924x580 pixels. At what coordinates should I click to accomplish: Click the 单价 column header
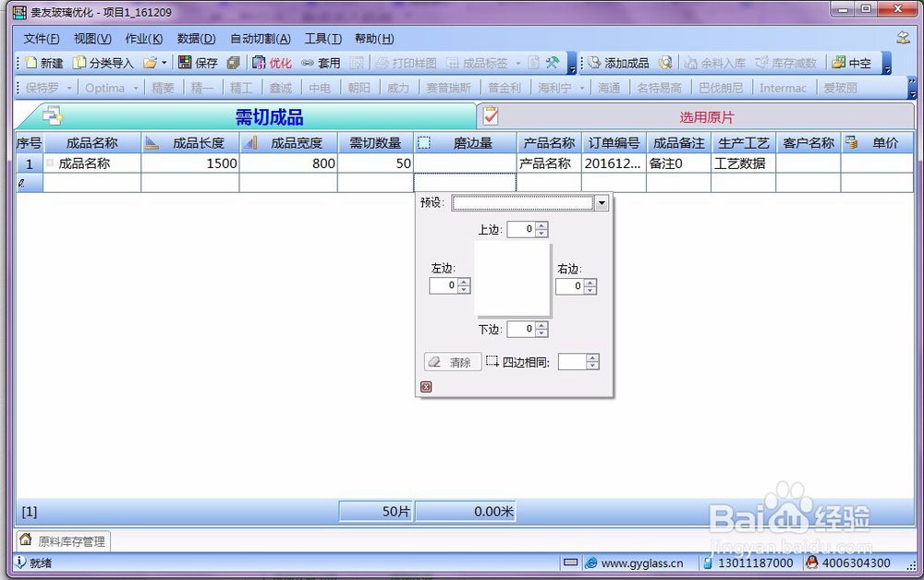coord(878,143)
